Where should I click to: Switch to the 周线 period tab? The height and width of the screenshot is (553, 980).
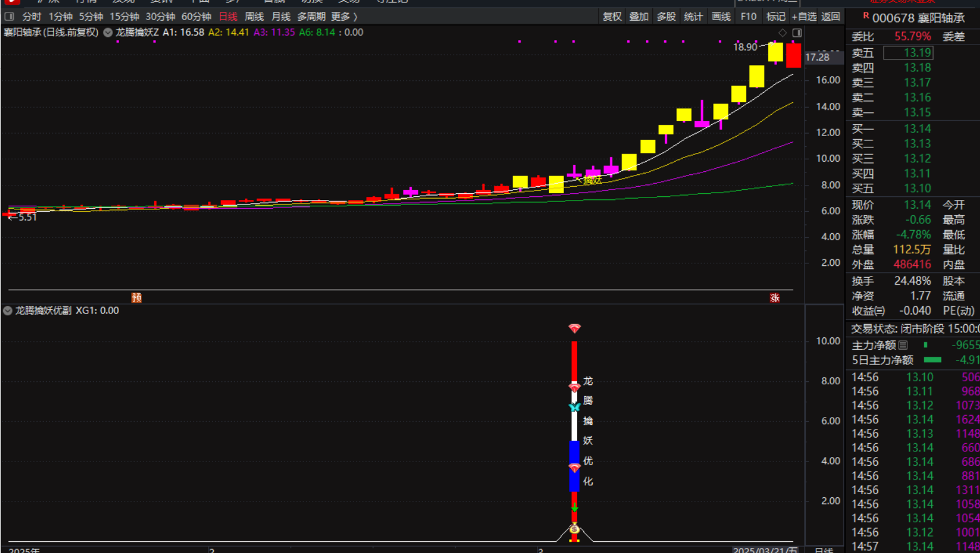click(254, 16)
